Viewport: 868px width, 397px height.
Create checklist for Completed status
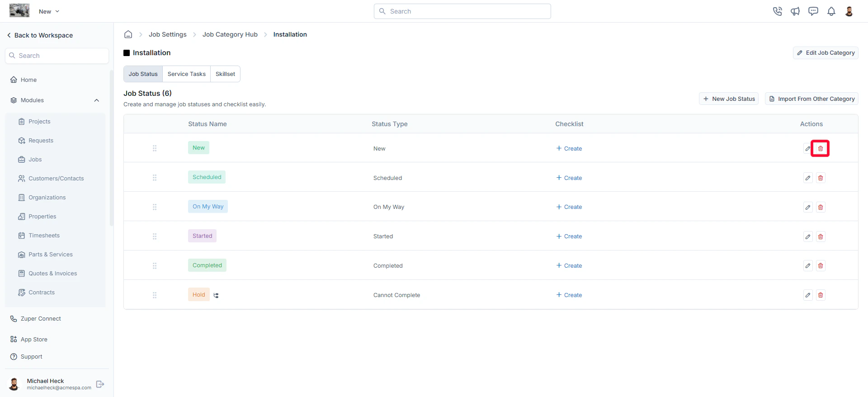tap(569, 265)
